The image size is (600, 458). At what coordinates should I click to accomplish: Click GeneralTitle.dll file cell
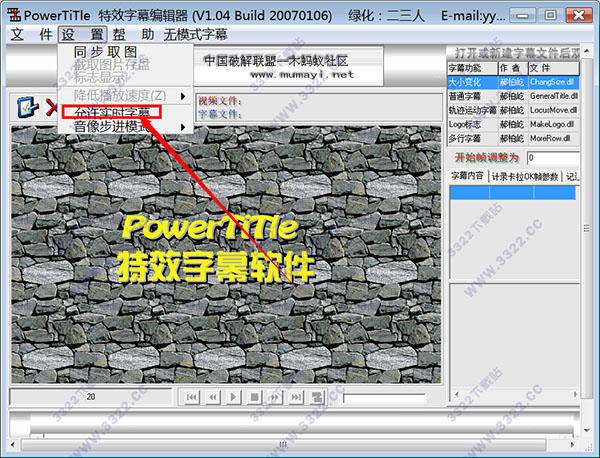pos(554,96)
